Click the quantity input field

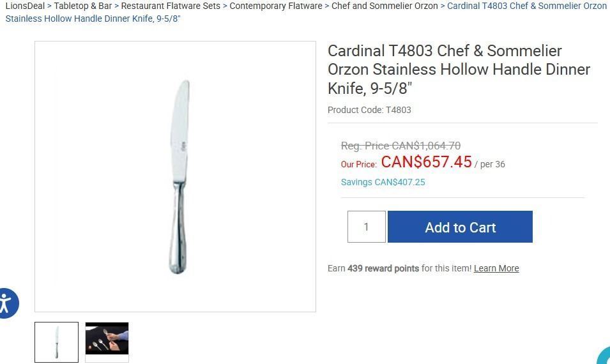[366, 227]
